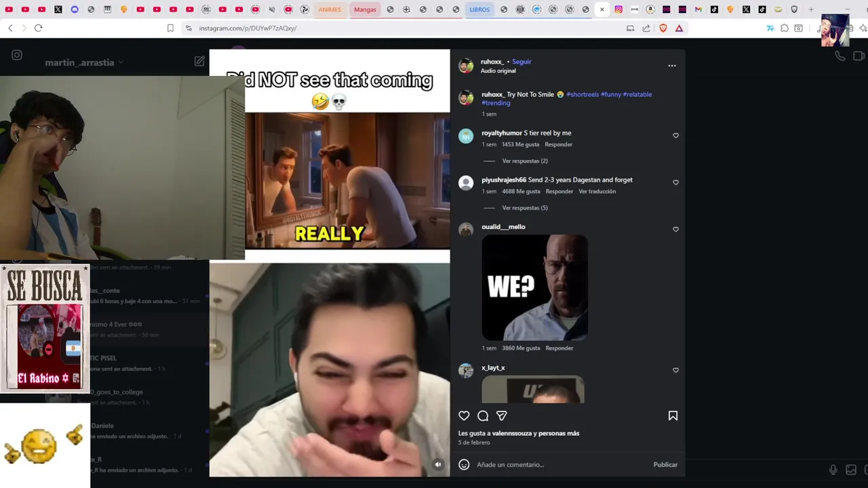Click '4688 Me gusta' likes count
The width and height of the screenshot is (868, 488).
coord(521,192)
